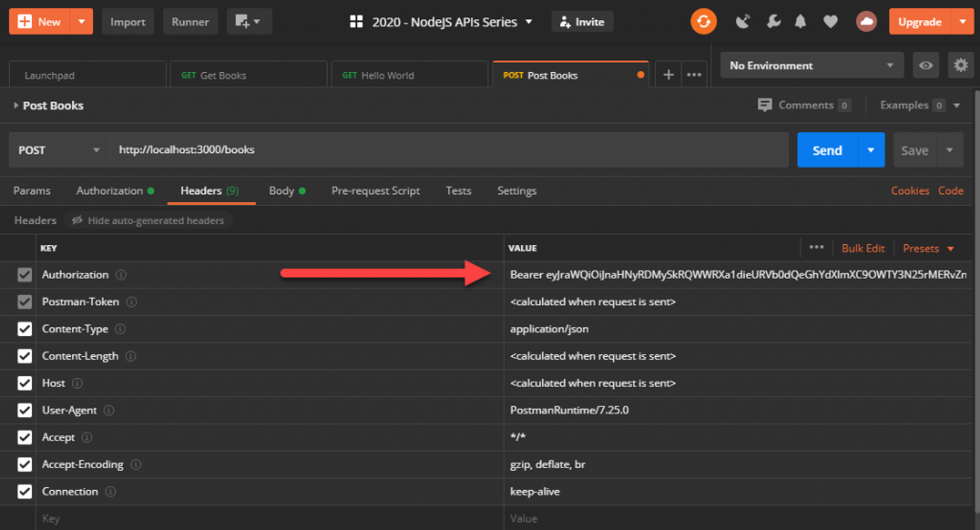Click the Invite button
Screen dimensions: 980x530
tap(582, 22)
